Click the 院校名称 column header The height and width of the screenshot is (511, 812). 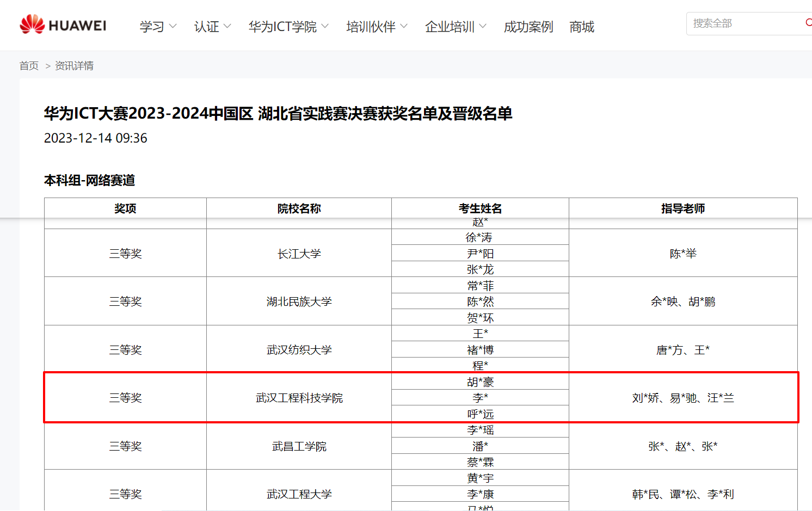click(299, 208)
